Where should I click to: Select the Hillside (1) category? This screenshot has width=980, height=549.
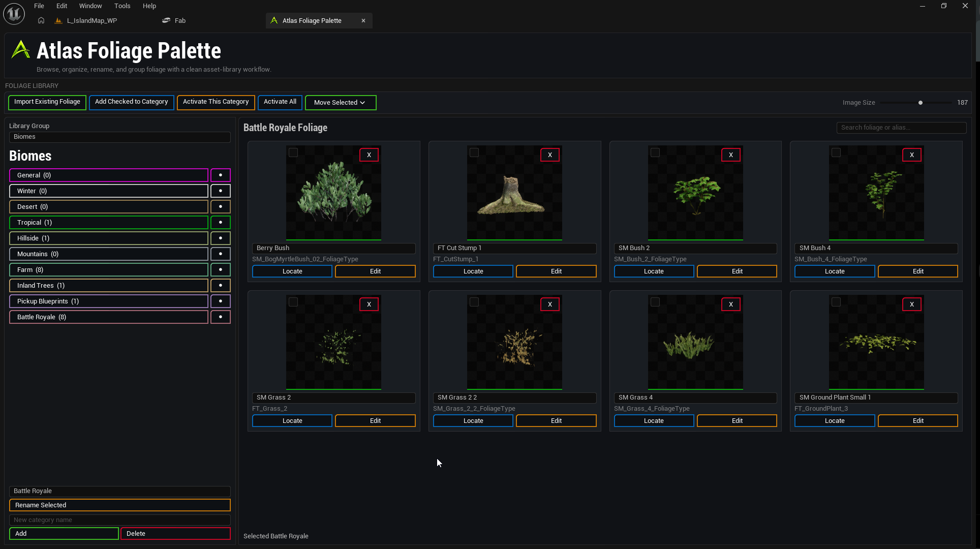pos(109,238)
